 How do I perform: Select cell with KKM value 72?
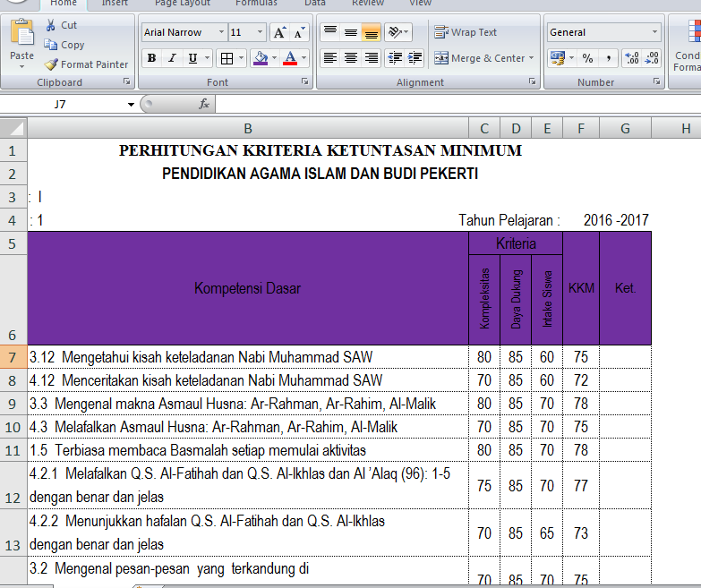[581, 380]
